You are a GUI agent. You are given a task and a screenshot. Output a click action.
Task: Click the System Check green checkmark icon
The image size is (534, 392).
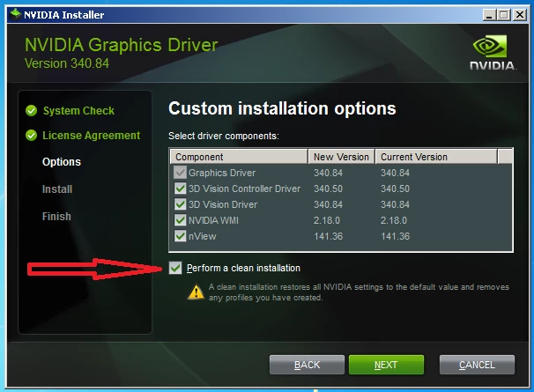pyautogui.click(x=32, y=110)
